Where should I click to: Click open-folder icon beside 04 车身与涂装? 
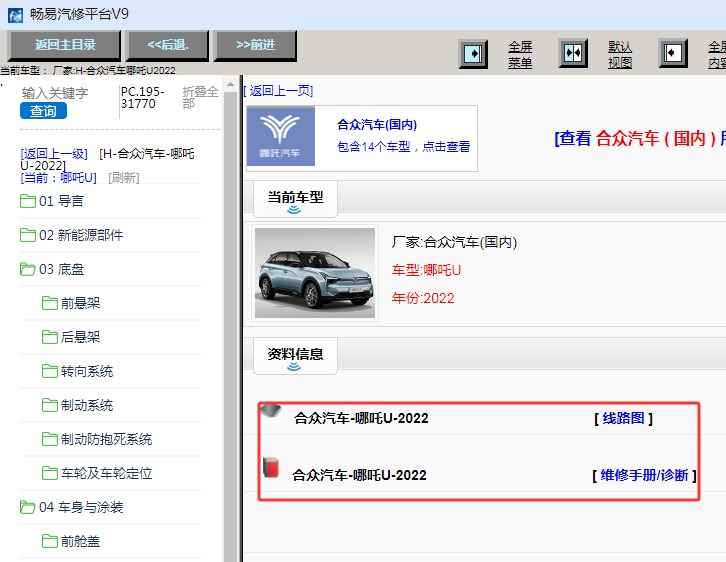(28, 507)
